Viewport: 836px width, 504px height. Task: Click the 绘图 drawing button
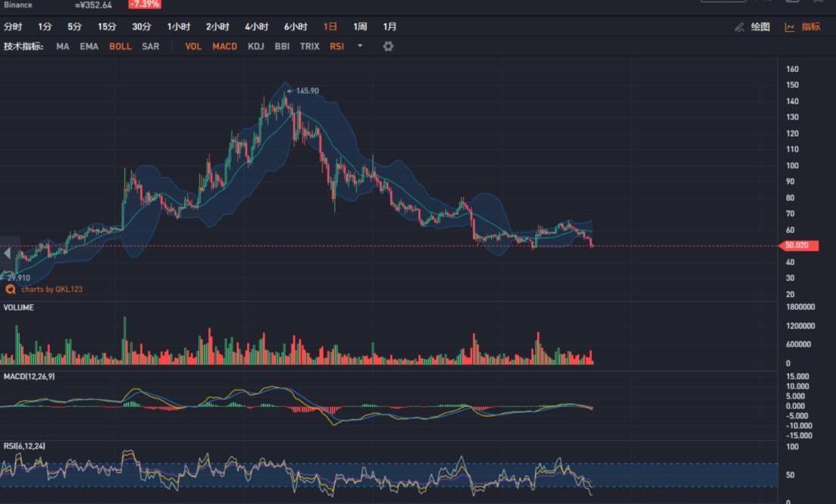tap(760, 27)
